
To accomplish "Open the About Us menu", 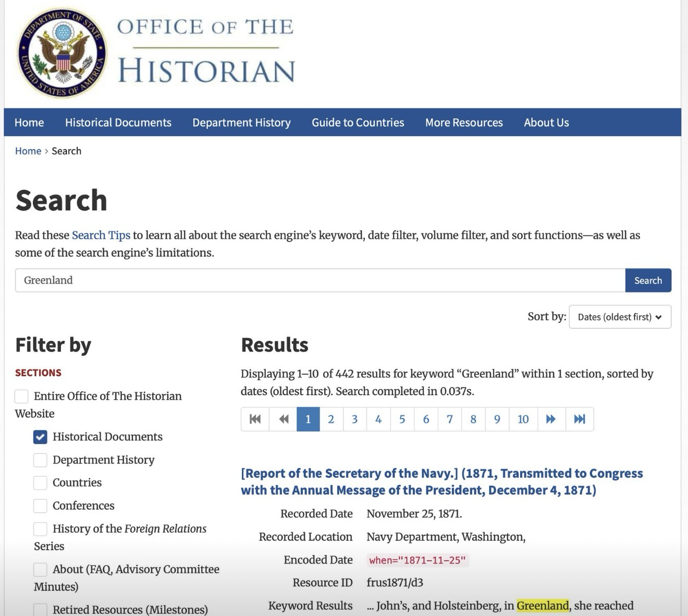I will [546, 122].
